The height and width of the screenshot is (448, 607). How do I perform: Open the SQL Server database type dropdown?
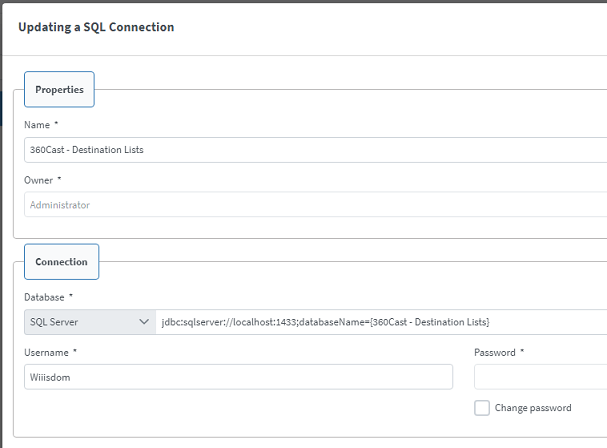point(90,322)
